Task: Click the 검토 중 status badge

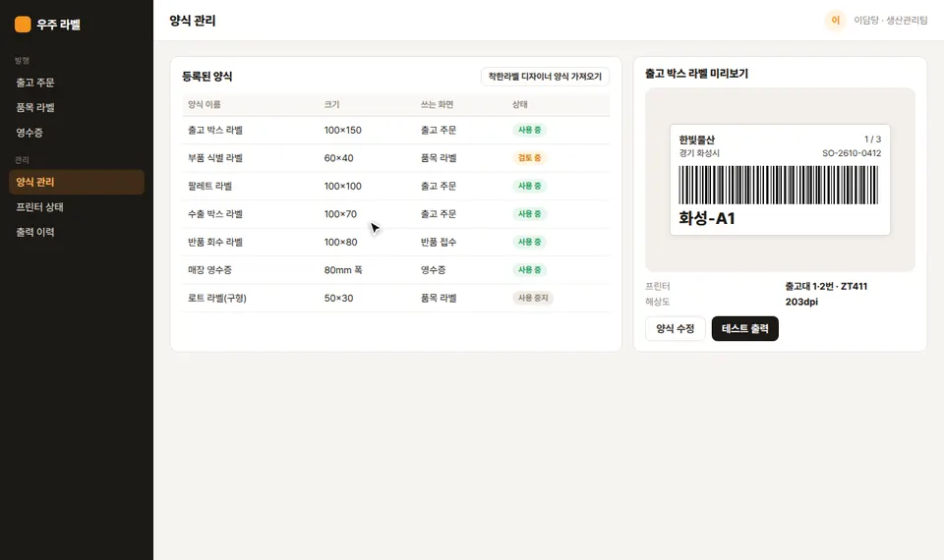Action: click(x=530, y=158)
